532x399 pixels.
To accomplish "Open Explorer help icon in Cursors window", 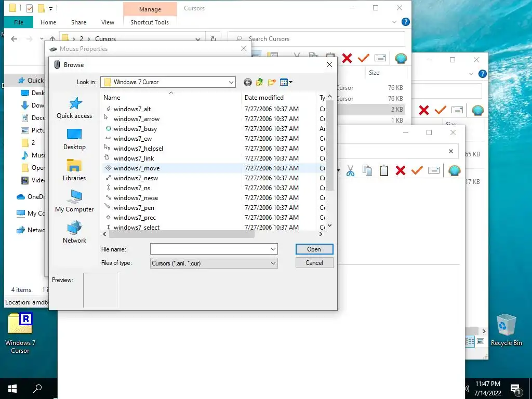I will [x=405, y=22].
